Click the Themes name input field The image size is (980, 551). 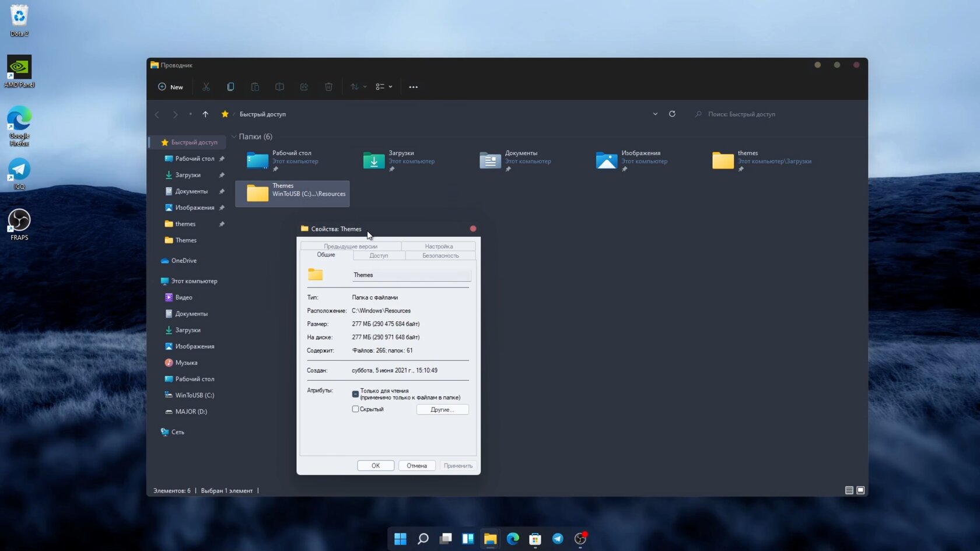411,275
